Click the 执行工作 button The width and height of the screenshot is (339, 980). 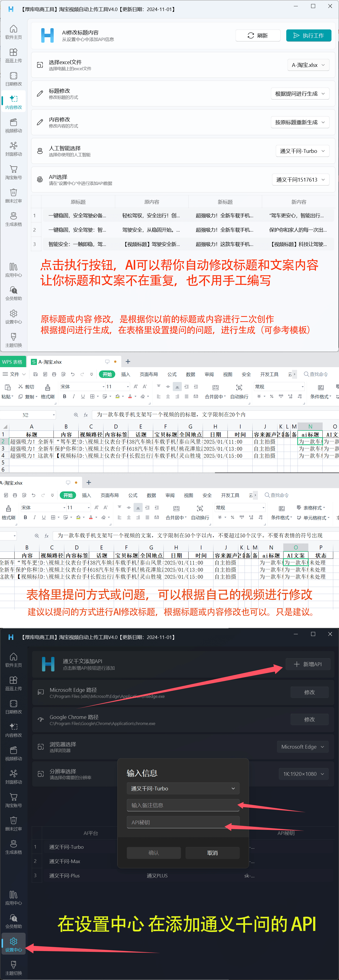click(309, 35)
